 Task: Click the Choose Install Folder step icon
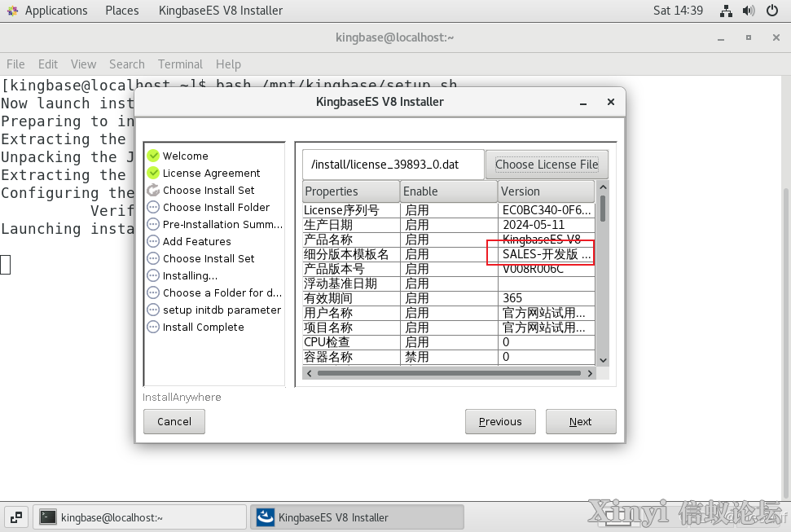click(153, 207)
